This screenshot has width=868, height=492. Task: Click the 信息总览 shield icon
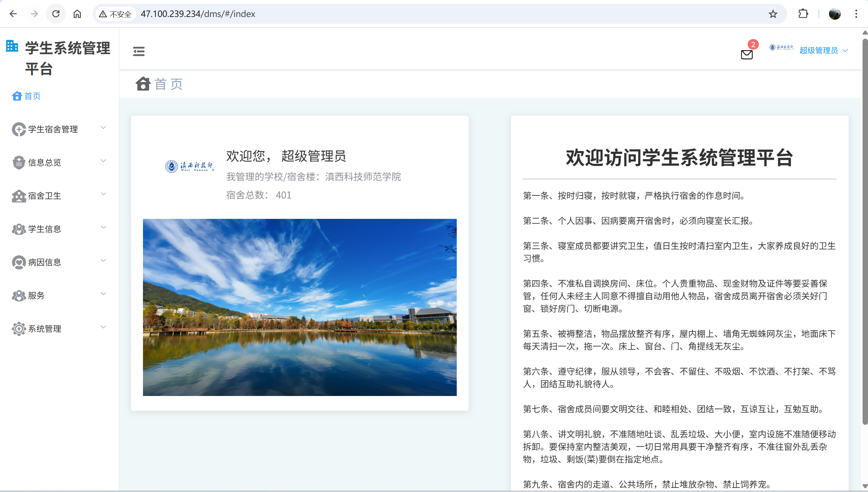(19, 163)
